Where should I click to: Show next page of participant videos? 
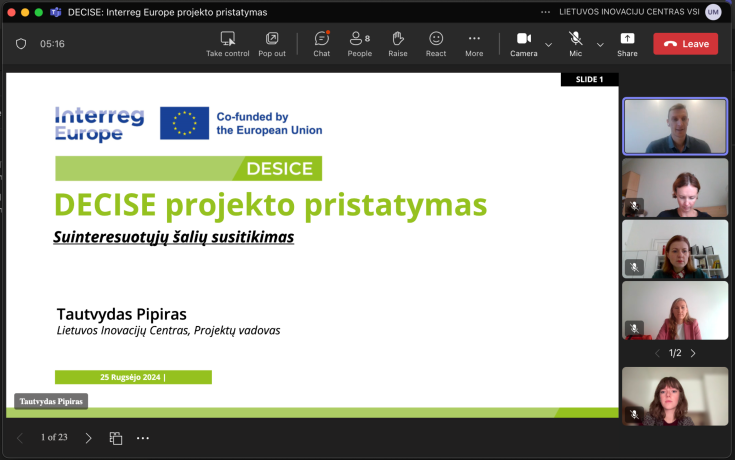pos(693,353)
